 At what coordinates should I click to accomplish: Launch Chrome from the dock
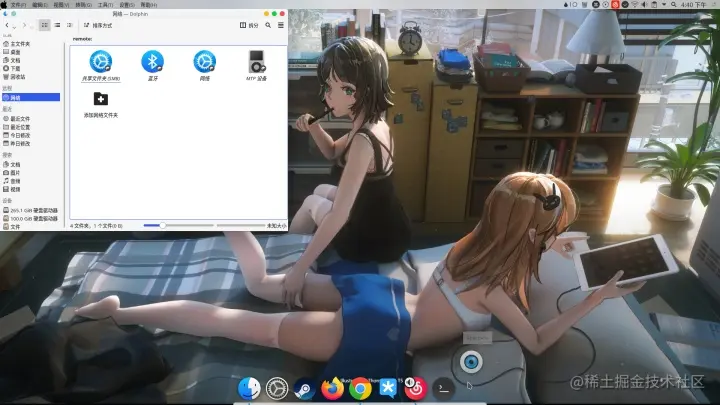pos(360,389)
